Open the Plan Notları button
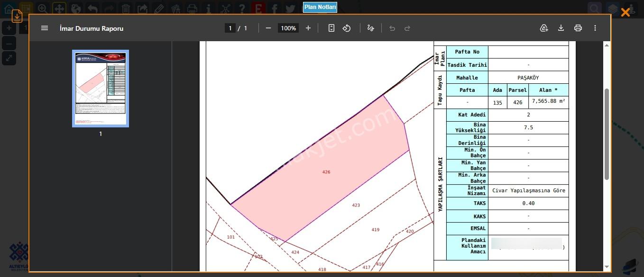 point(320,7)
